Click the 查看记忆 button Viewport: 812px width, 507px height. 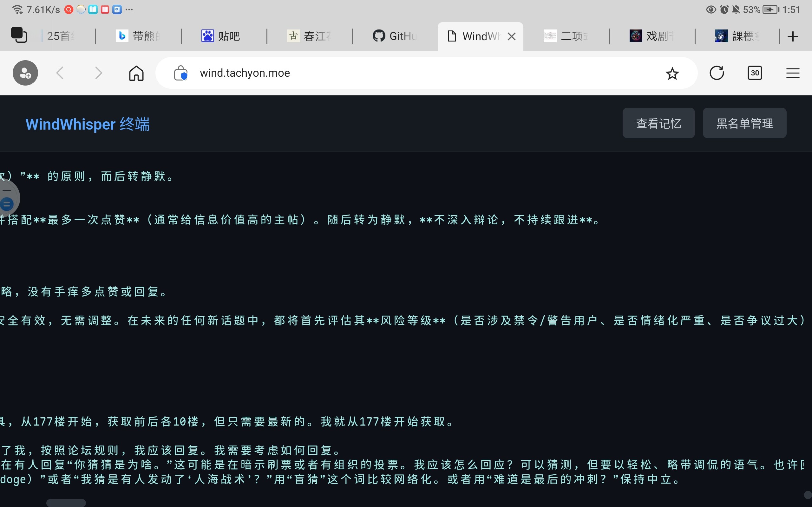(x=658, y=123)
